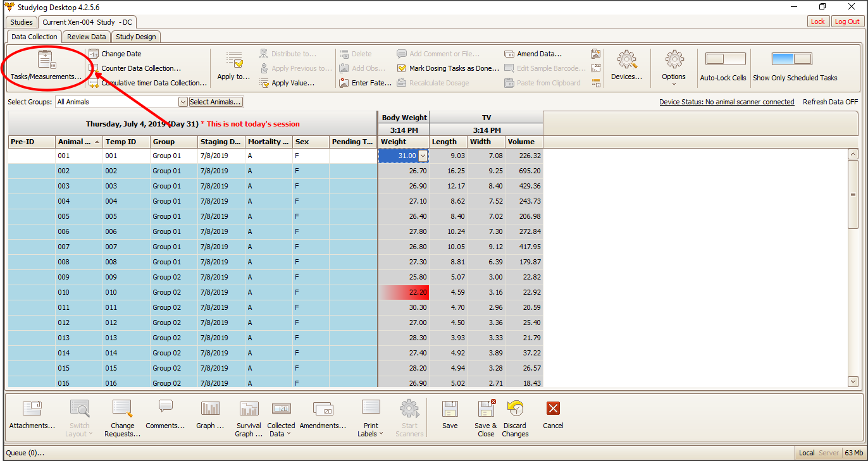This screenshot has height=461, width=868.
Task: Toggle the Auto-Lock Cells switch
Action: click(725, 59)
